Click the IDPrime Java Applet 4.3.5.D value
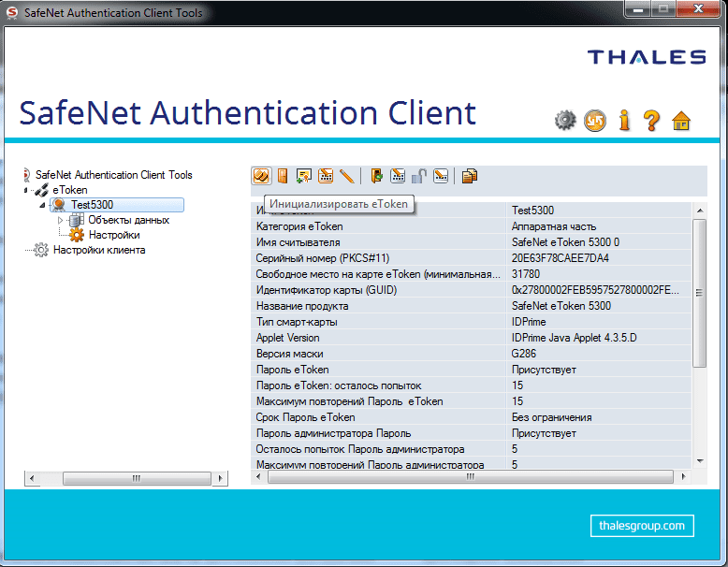 (x=575, y=338)
